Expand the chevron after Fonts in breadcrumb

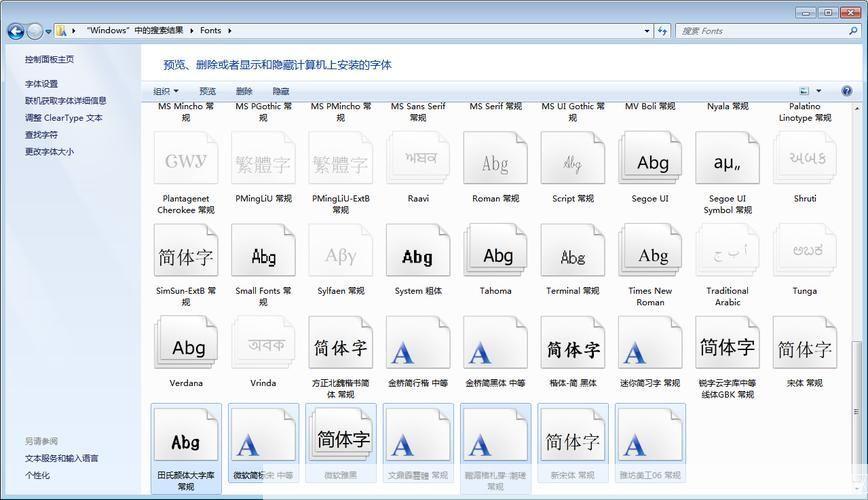tap(229, 31)
